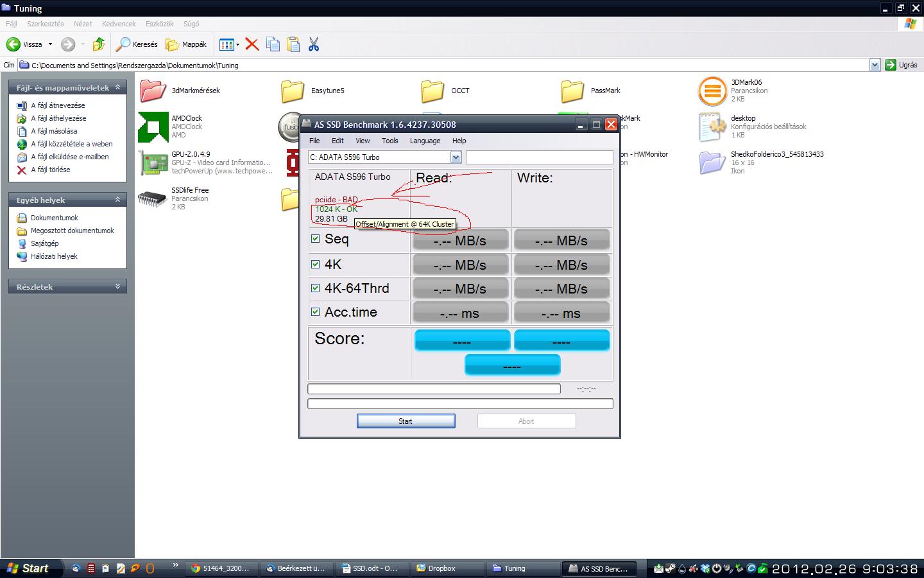The image size is (924, 578).
Task: Open Sajátgép in Egyéb helyek
Action: (44, 243)
